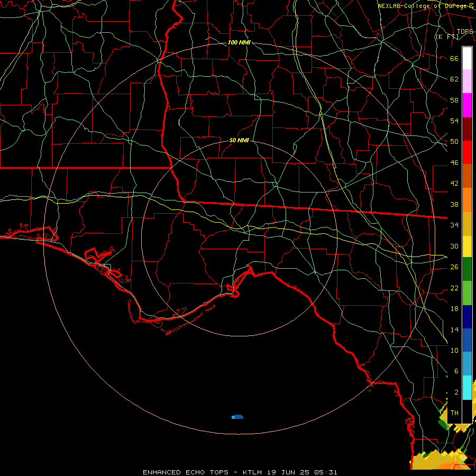Viewport: 476px width, 476px height.
Task: Click the NEXLAB-College of DuPage credit text
Action: coord(426,6)
